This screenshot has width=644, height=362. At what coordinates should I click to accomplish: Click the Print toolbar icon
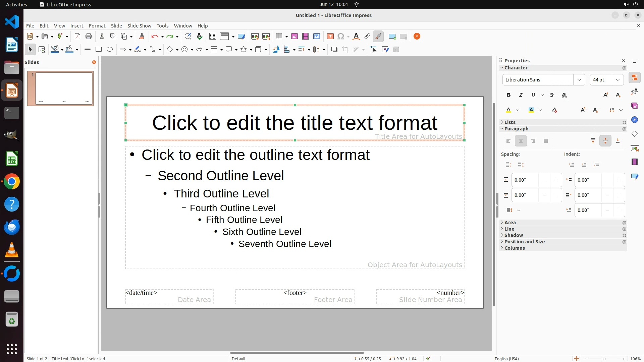pos(89,37)
